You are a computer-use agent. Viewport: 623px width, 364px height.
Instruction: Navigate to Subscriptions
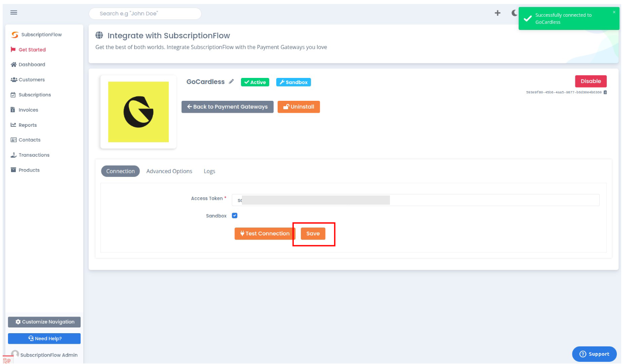pyautogui.click(x=35, y=95)
